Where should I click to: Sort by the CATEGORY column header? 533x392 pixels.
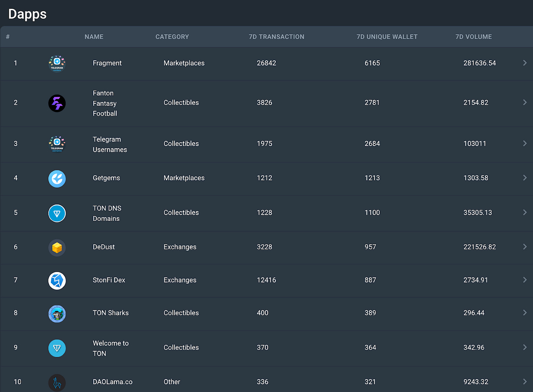point(172,37)
